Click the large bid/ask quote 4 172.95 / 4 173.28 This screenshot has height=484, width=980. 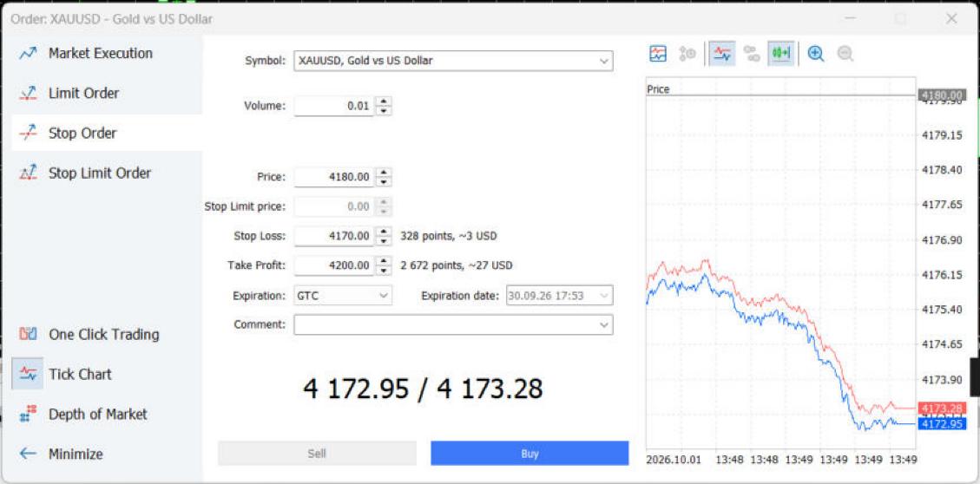click(423, 389)
